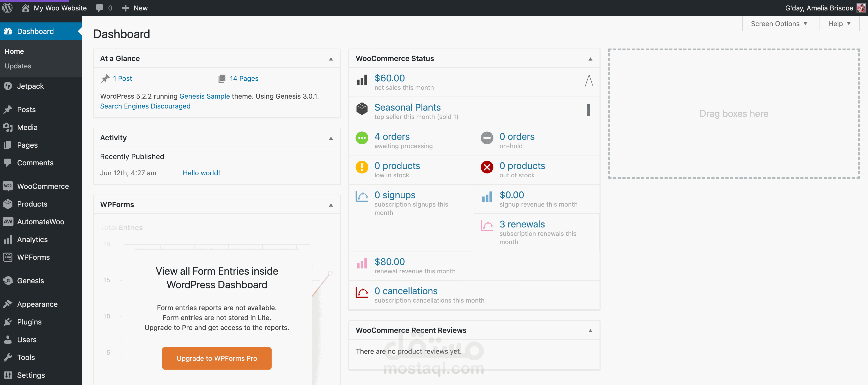868x385 pixels.
Task: Open the Updates submenu item
Action: [x=18, y=66]
